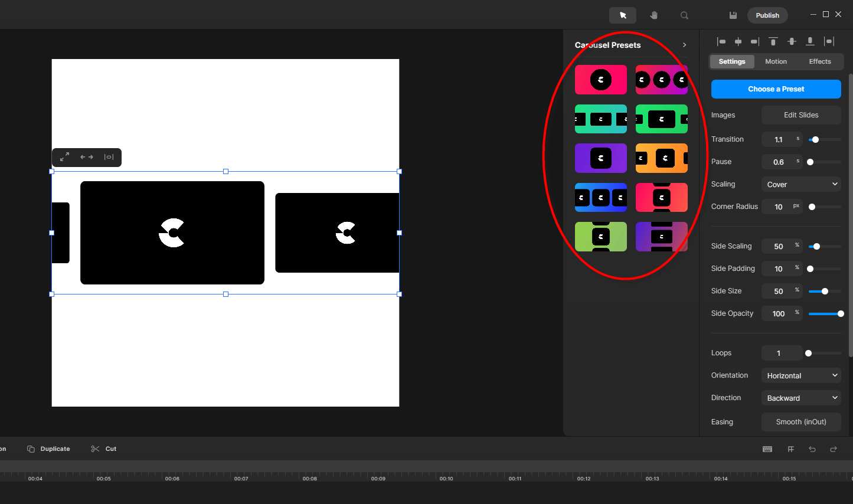Activate the hand pan tool
Viewport: 853px width, 504px height.
click(x=653, y=15)
